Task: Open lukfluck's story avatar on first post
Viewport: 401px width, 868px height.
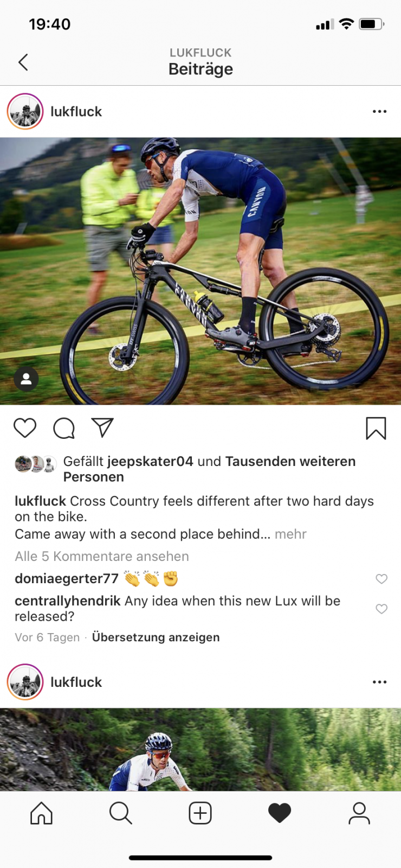Action: (25, 112)
